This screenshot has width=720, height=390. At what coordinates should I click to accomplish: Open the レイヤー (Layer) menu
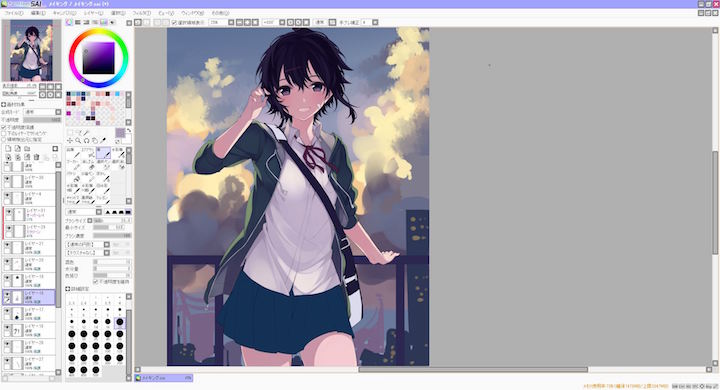(x=93, y=13)
